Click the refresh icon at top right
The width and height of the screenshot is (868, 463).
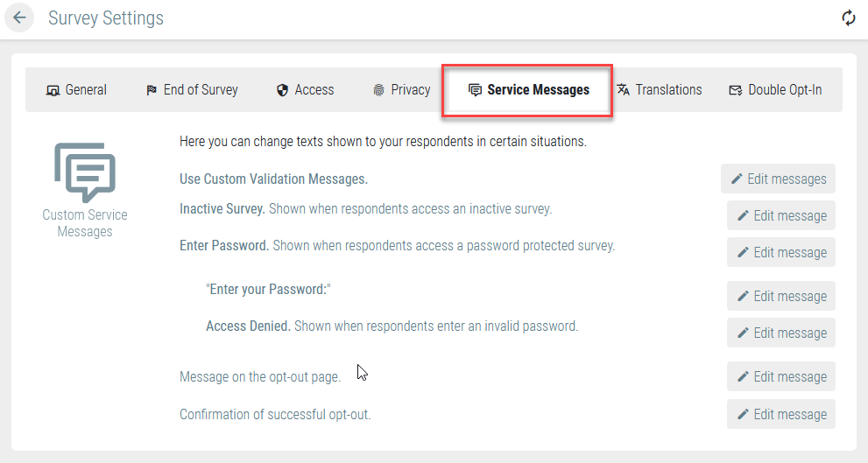[x=848, y=18]
